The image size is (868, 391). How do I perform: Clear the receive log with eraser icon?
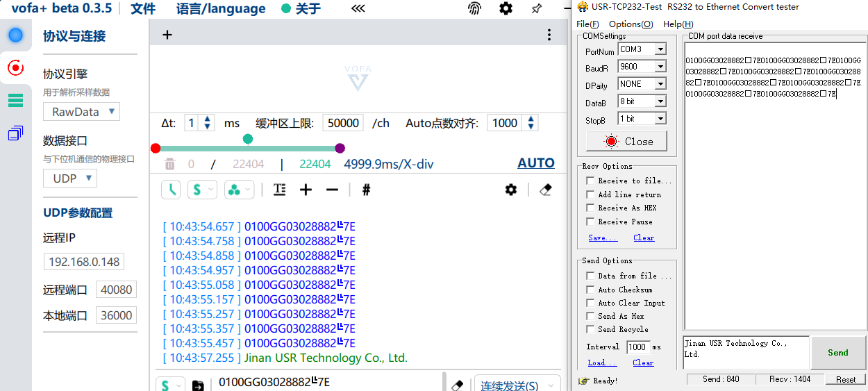coord(545,190)
